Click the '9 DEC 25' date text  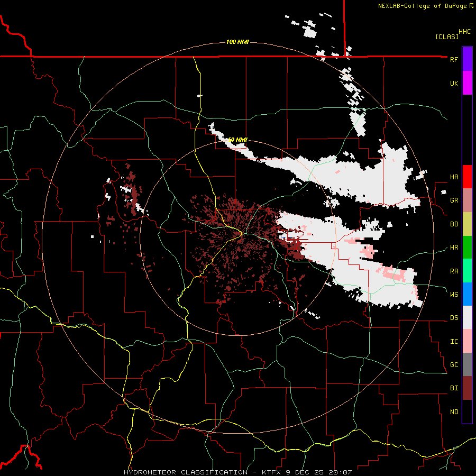(305, 472)
